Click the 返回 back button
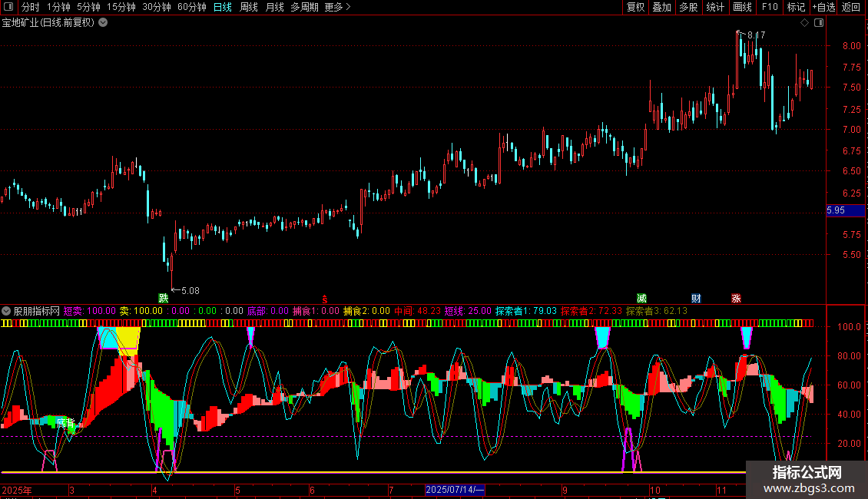The width and height of the screenshot is (868, 499). (x=851, y=7)
